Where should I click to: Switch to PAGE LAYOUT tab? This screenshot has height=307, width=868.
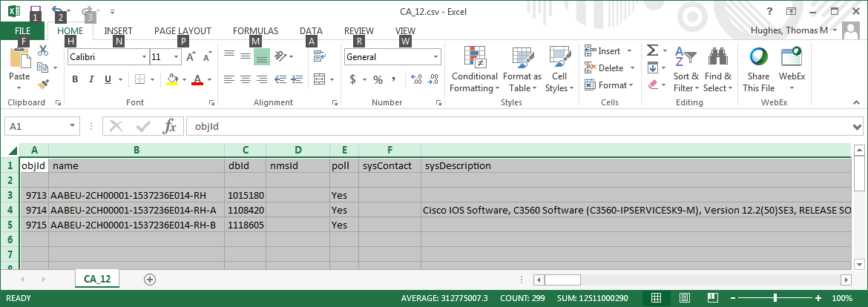183,31
